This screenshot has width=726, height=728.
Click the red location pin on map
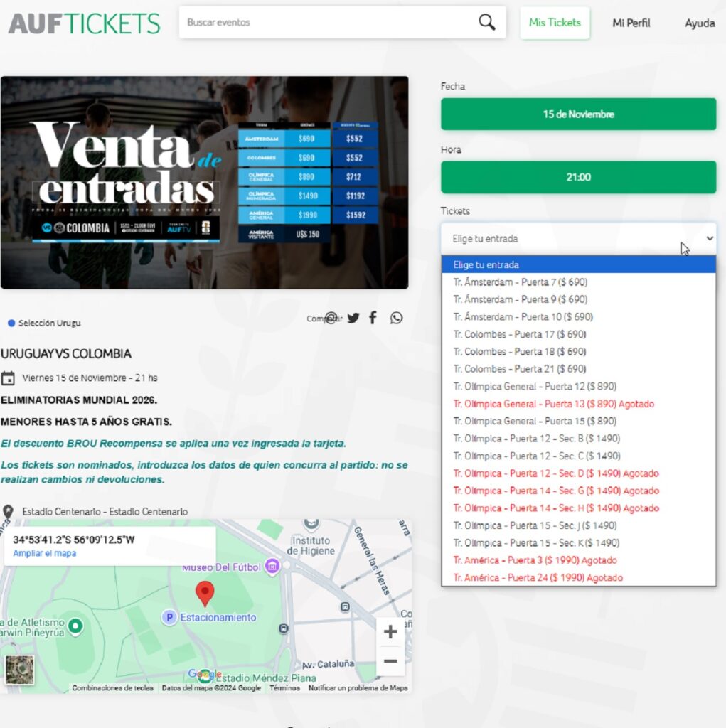(204, 594)
